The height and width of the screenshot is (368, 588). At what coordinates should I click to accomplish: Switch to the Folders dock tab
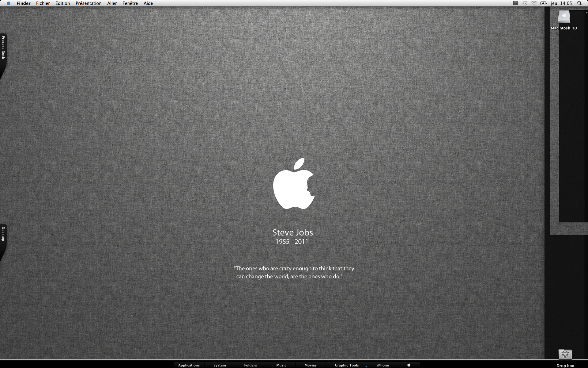pyautogui.click(x=251, y=365)
